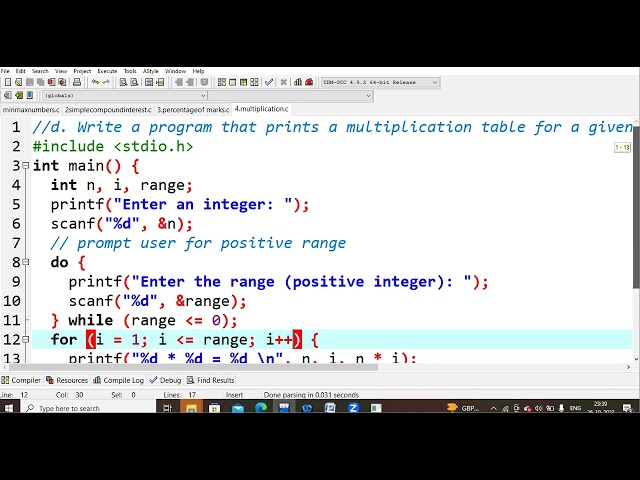The image size is (640, 480).
Task: Click the New file toolbar icon
Action: (x=8, y=82)
